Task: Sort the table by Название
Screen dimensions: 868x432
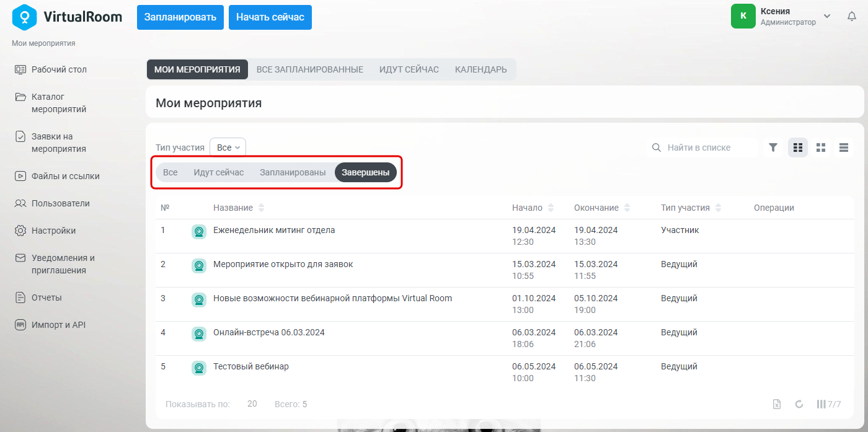Action: pos(239,208)
